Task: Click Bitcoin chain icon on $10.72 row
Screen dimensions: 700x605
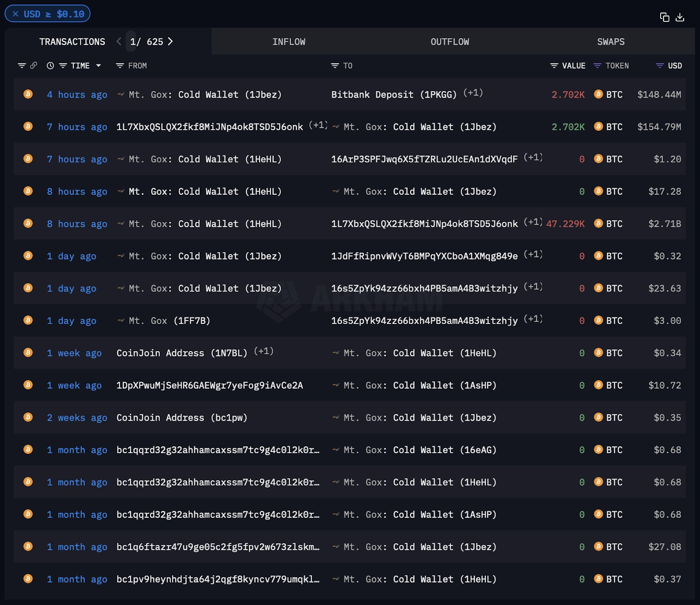Action: [28, 385]
